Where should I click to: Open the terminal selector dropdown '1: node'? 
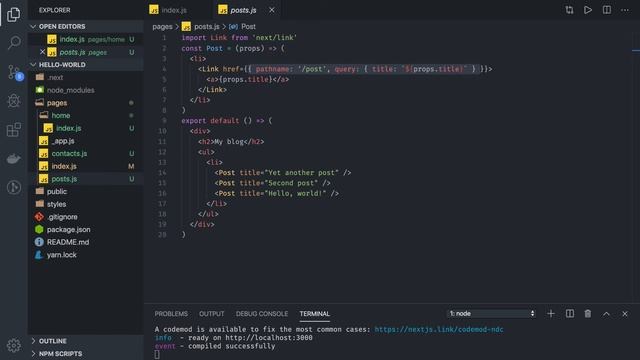(491, 313)
